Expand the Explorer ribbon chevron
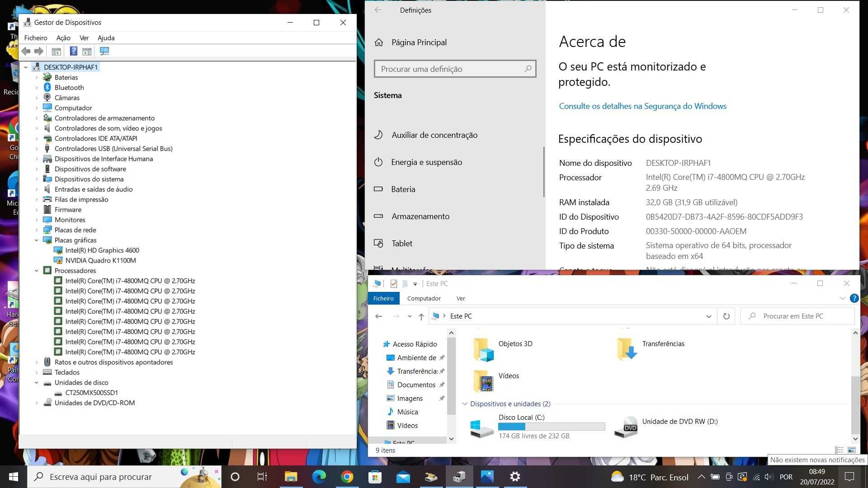The image size is (868, 488). click(842, 298)
